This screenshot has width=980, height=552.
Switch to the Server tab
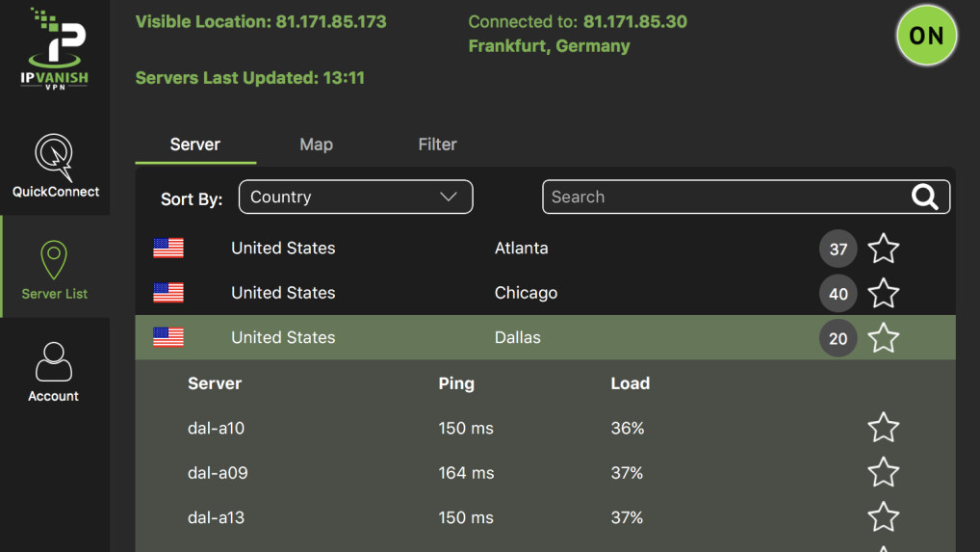(195, 145)
